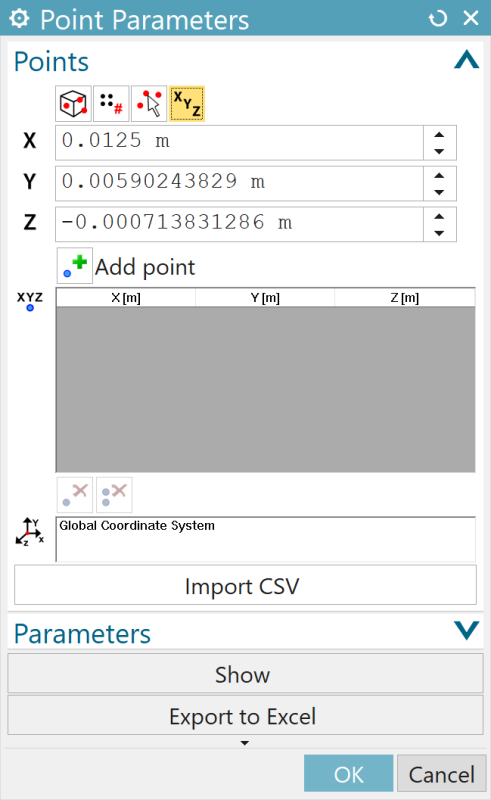
Task: Select the points-on-body cube icon
Action: [73, 104]
